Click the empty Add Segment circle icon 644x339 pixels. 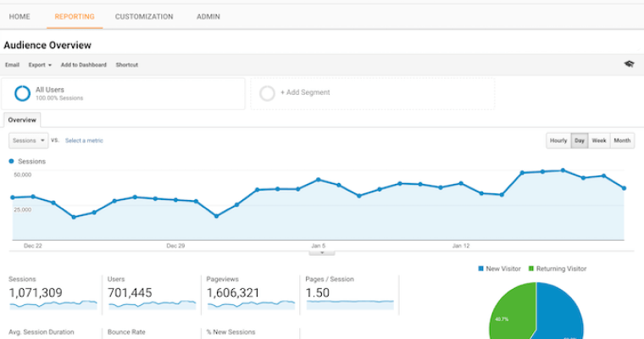[x=267, y=93]
